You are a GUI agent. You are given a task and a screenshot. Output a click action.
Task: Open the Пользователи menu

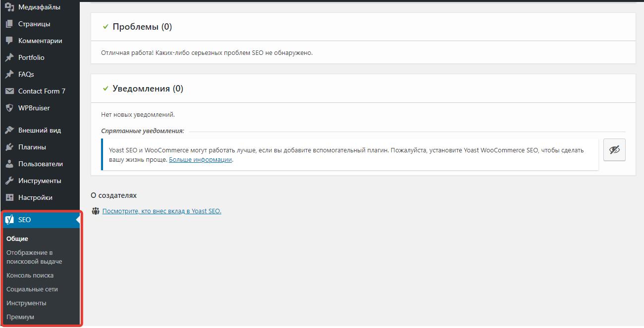pos(40,164)
